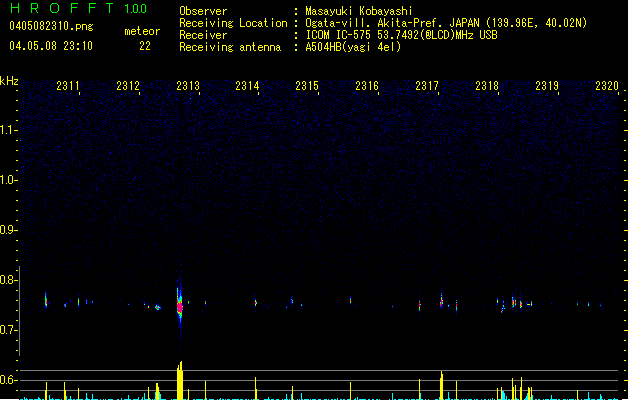This screenshot has height=400, width=629.
Task: Click the 'meteor' label
Action: (x=142, y=31)
